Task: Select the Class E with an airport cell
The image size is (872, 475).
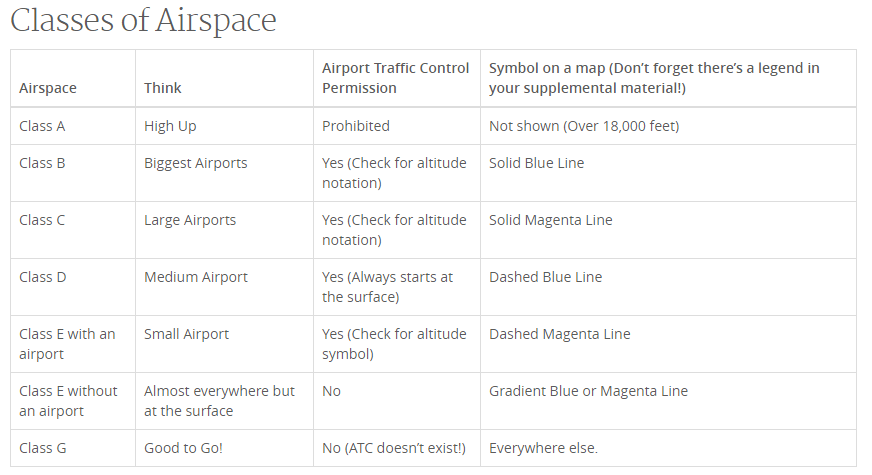Action: pos(73,344)
